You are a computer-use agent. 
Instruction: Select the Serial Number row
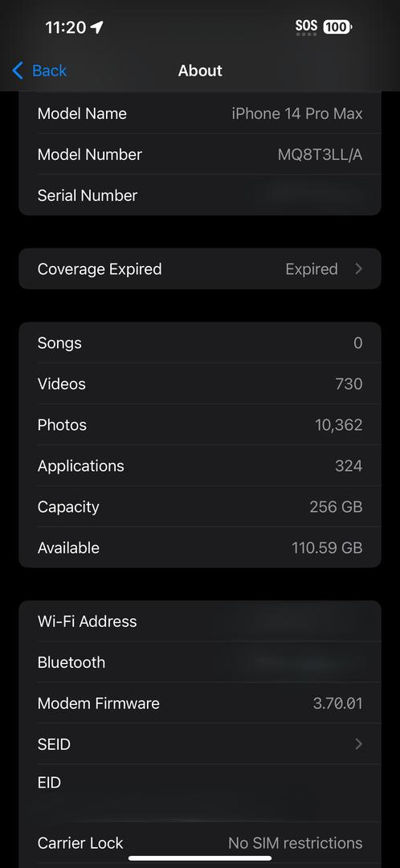[200, 194]
